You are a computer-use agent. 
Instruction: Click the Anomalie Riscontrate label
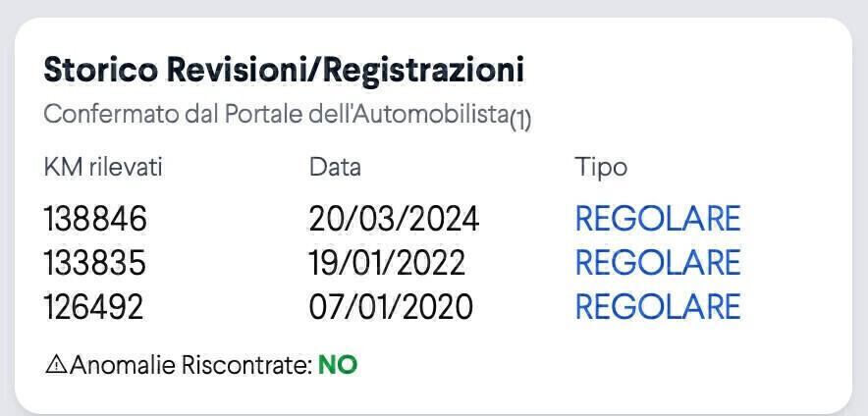[190, 366]
